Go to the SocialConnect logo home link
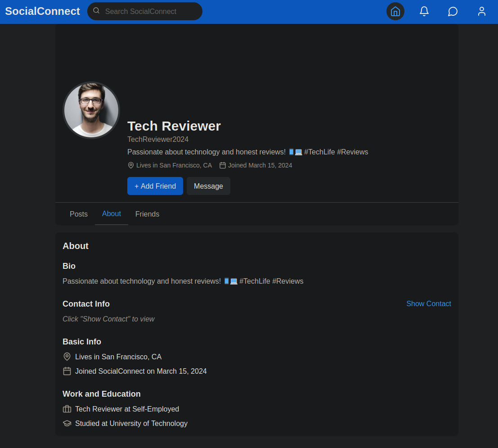Screen dimensions: 498x448 [x=42, y=11]
